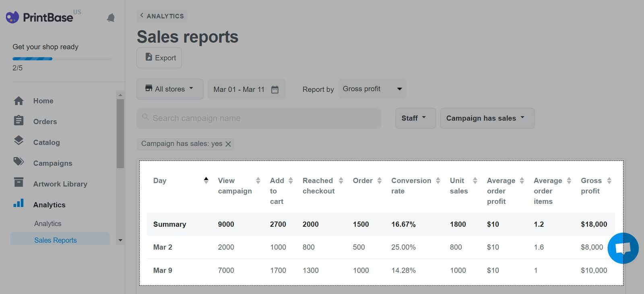
Task: Click the Artwork Library archive icon
Action: 19,182
